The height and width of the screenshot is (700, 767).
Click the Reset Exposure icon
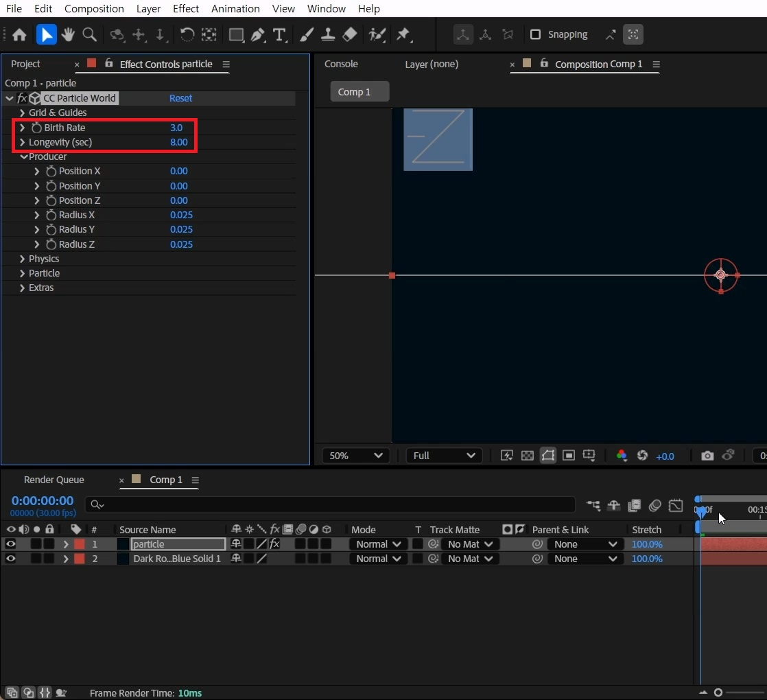click(x=642, y=456)
